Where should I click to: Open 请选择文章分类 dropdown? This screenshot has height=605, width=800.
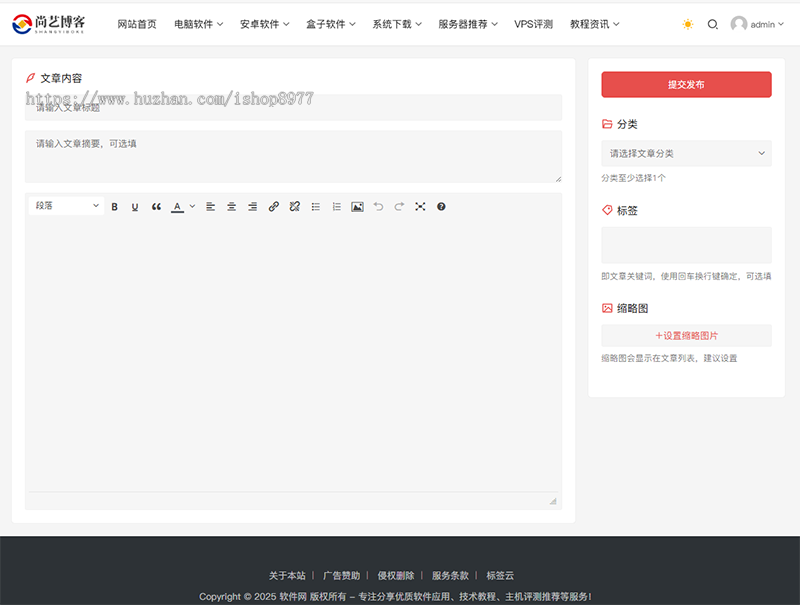686,154
